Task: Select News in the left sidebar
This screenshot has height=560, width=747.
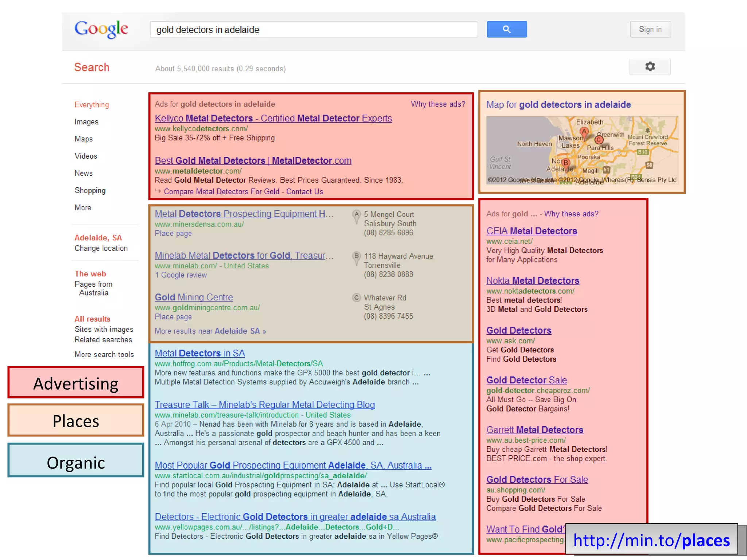Action: (x=84, y=173)
